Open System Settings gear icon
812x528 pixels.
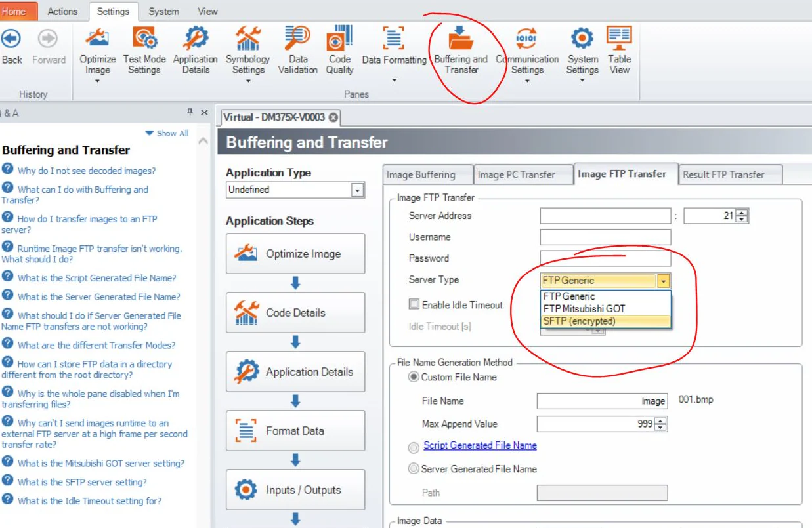[x=582, y=39]
